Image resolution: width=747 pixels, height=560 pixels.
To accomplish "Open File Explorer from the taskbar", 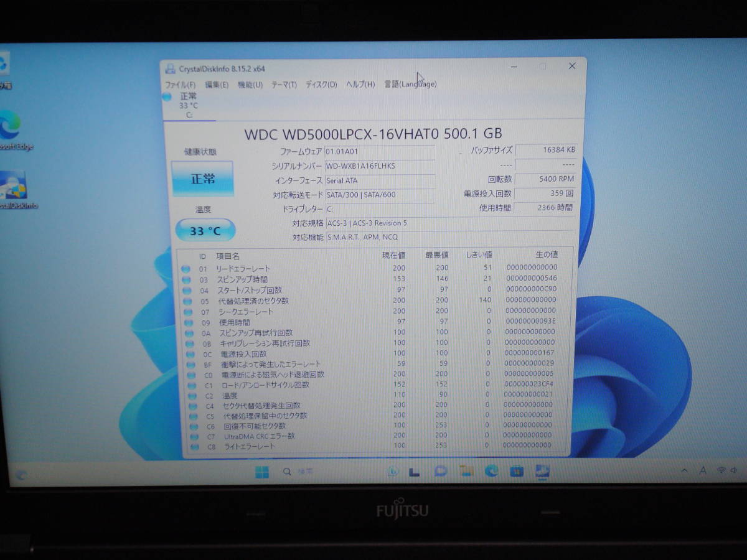I will coord(467,472).
